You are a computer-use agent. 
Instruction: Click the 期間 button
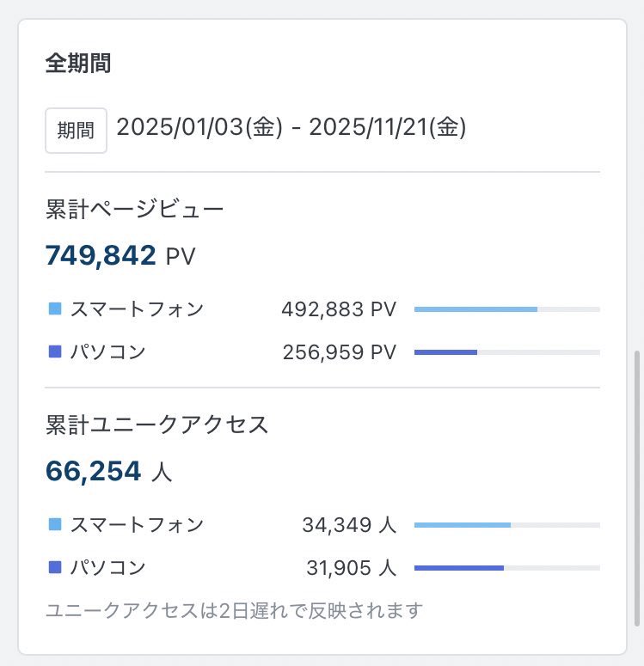click(x=76, y=131)
